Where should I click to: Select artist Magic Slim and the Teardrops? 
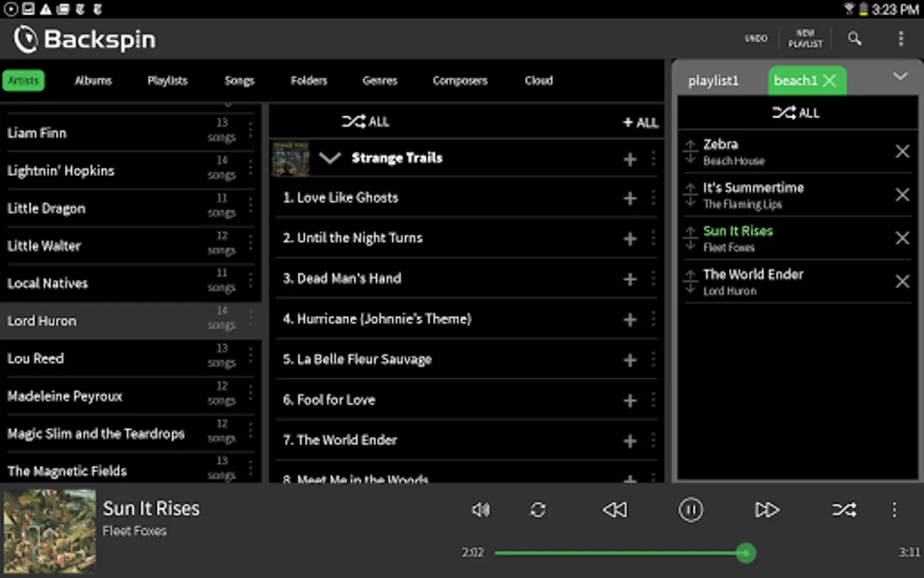point(131,433)
